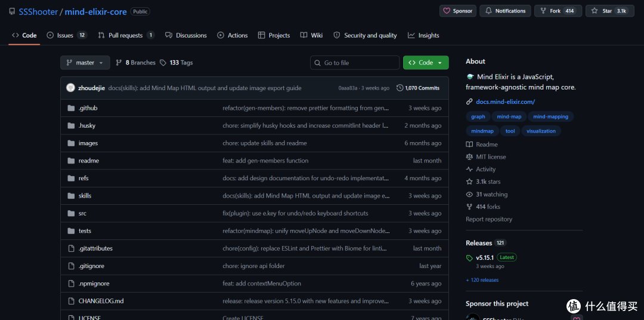Screen dimensions: 644x320
Task: Open the v5.15.1 Latest release
Action: click(491, 257)
